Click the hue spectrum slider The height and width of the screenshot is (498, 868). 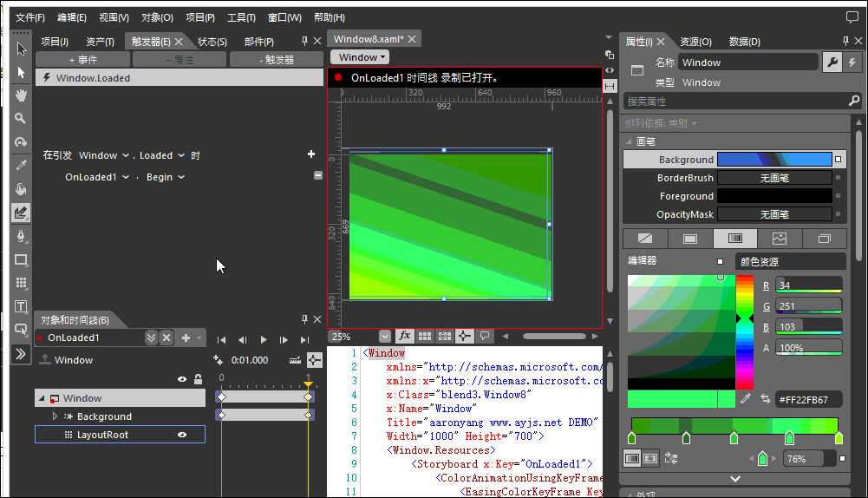pos(745,331)
